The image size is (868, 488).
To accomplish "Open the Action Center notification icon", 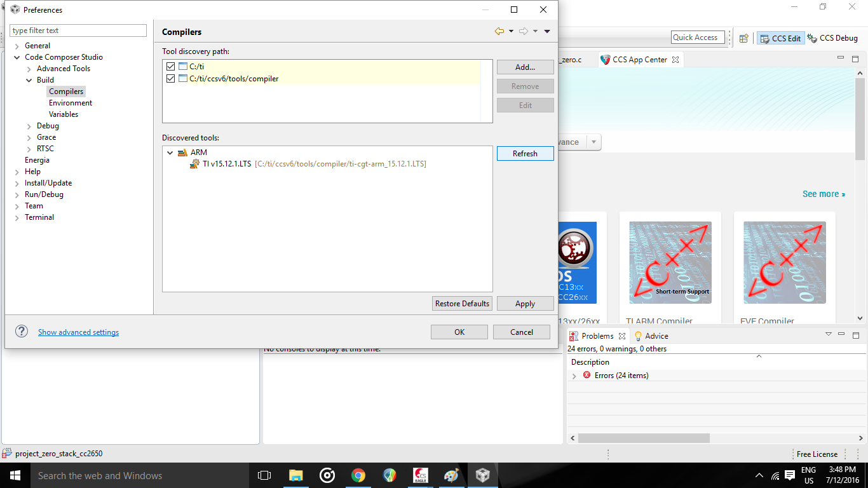I will click(x=790, y=475).
